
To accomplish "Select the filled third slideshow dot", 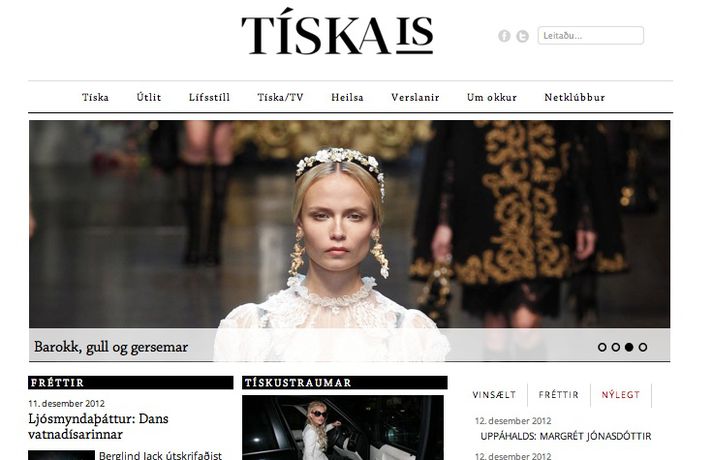I will (629, 347).
